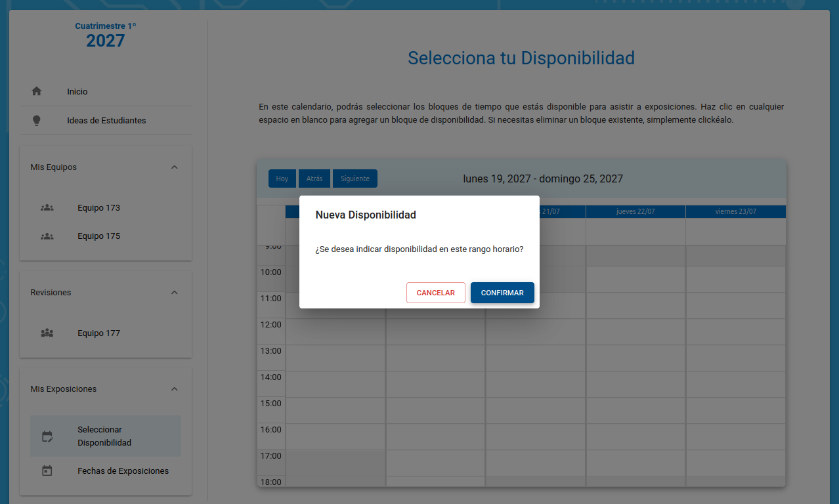
Task: Click the group icon next to Equipo 173
Action: (47, 208)
